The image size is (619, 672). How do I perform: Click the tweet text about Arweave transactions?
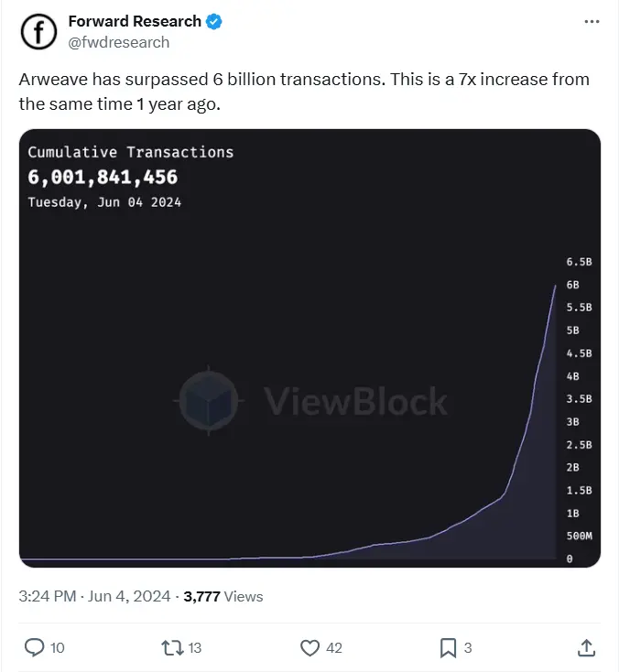tap(304, 91)
